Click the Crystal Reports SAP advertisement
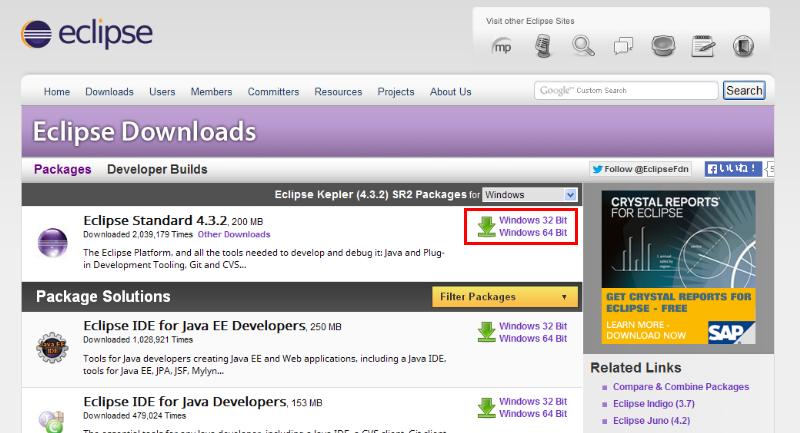The height and width of the screenshot is (433, 800). [x=678, y=267]
